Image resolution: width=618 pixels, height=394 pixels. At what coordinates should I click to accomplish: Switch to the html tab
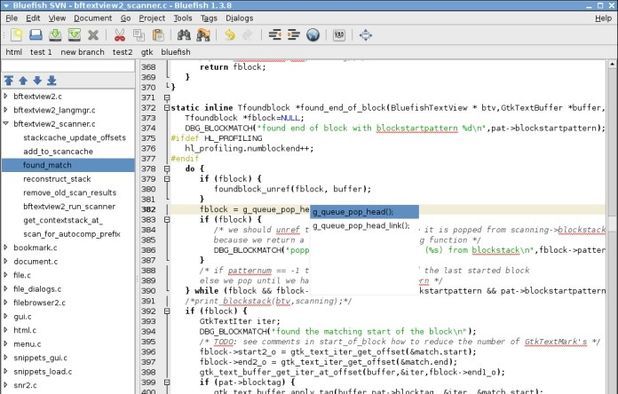point(14,52)
